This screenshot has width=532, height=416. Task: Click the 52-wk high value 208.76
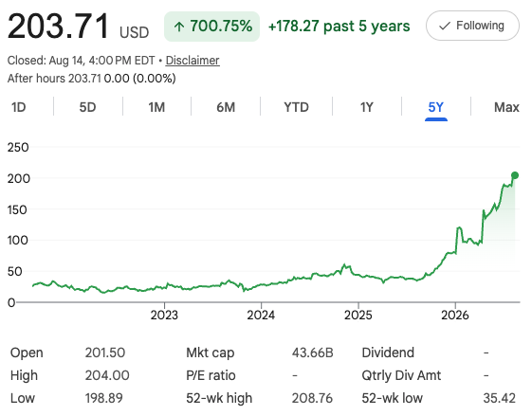point(312,398)
